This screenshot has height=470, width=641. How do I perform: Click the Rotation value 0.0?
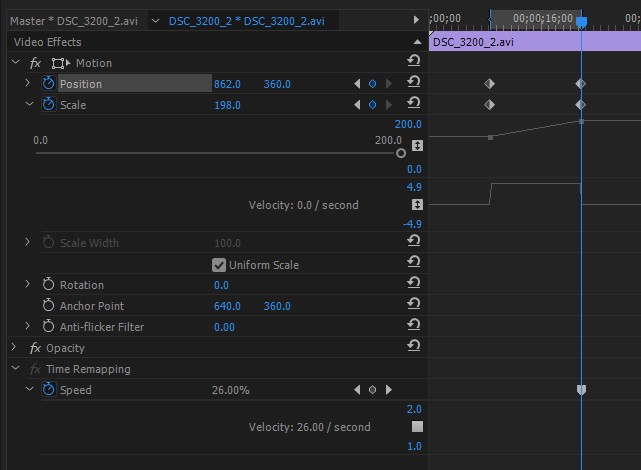point(221,285)
